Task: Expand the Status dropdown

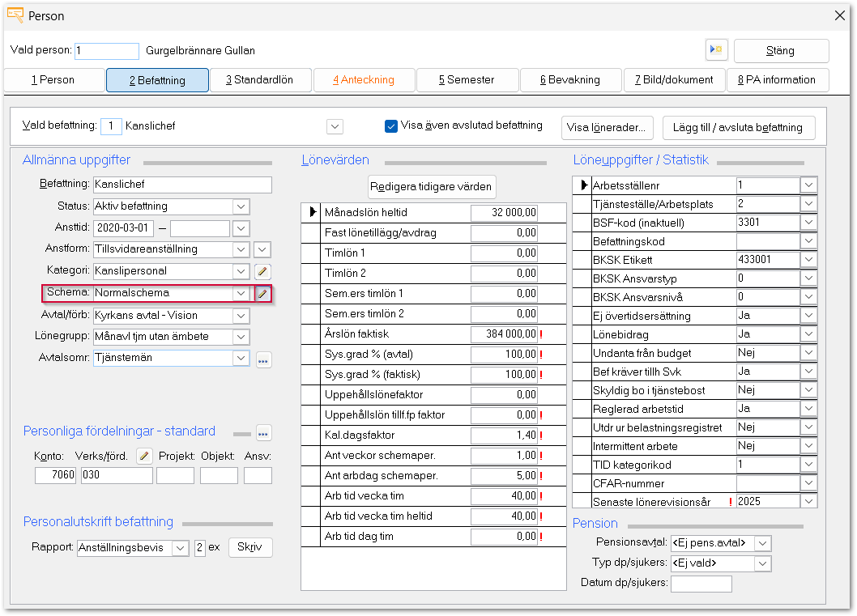Action: (241, 206)
